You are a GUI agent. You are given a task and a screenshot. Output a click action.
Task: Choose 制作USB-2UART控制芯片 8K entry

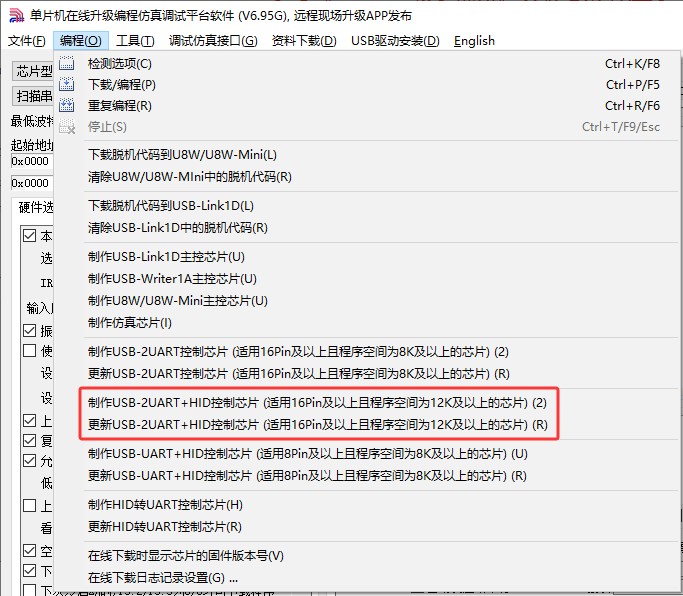point(368,352)
